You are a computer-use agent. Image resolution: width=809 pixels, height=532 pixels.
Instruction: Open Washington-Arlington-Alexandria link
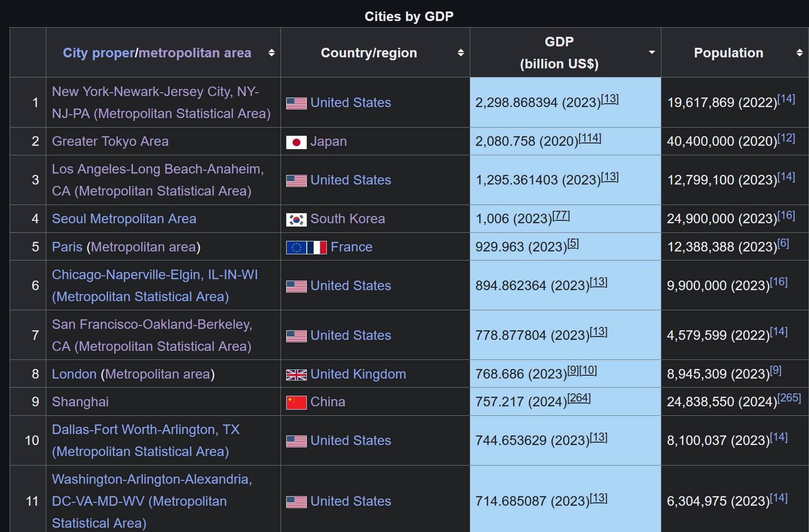tap(152, 501)
